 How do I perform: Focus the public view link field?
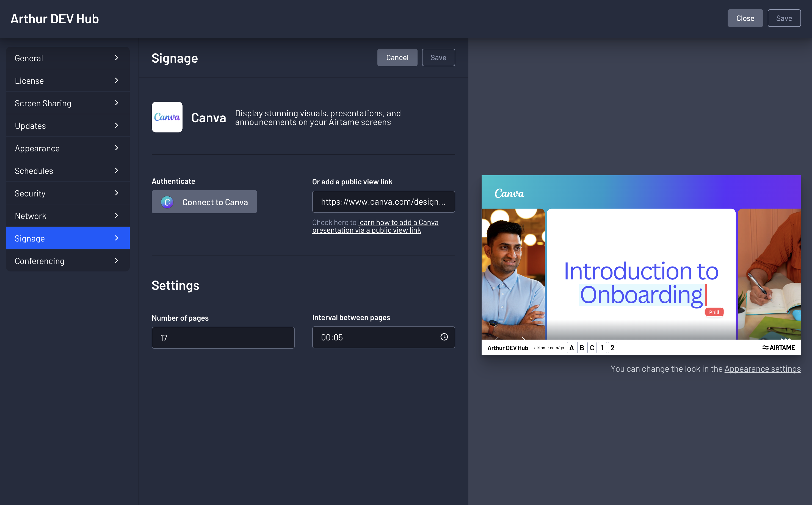coord(383,202)
